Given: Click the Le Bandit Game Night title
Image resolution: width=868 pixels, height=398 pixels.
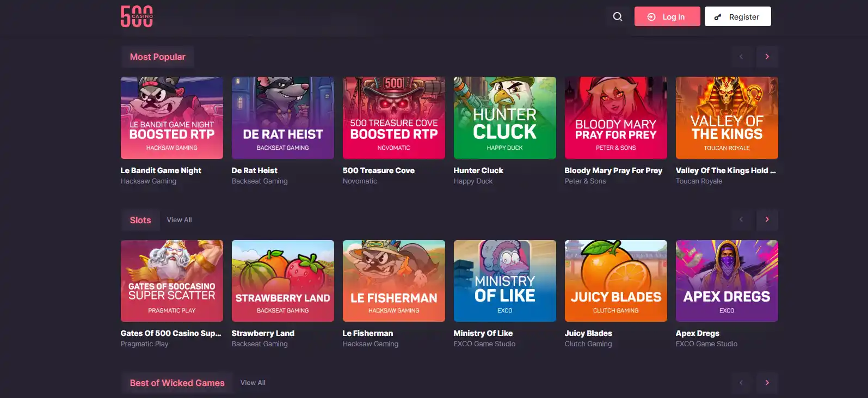Looking at the screenshot, I should (161, 170).
